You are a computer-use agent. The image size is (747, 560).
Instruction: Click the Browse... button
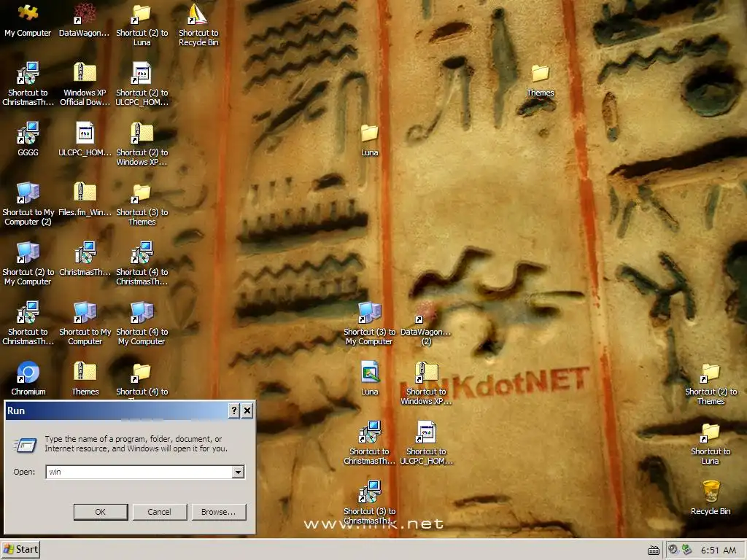219,512
